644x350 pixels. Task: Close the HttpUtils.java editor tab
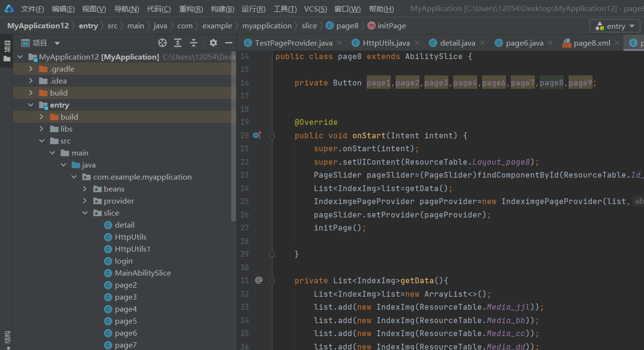coord(417,43)
